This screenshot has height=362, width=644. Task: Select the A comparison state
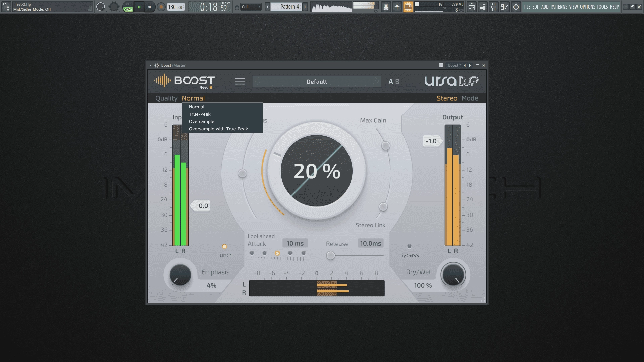390,82
